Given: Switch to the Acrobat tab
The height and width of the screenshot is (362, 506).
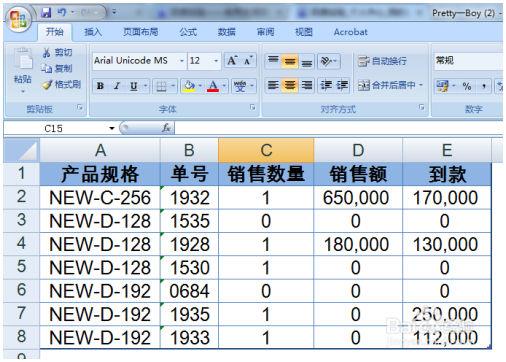Looking at the screenshot, I should [x=351, y=32].
